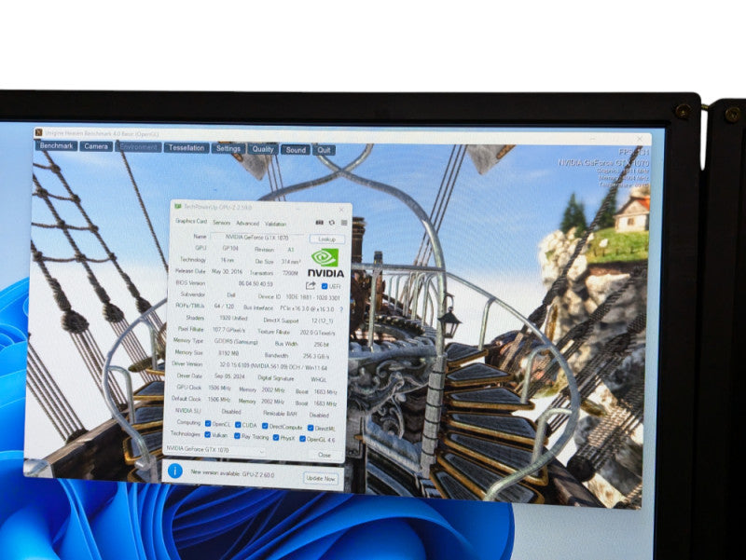Open the Camera menu in Heaven
Screen dimensions: 746x560
point(96,146)
